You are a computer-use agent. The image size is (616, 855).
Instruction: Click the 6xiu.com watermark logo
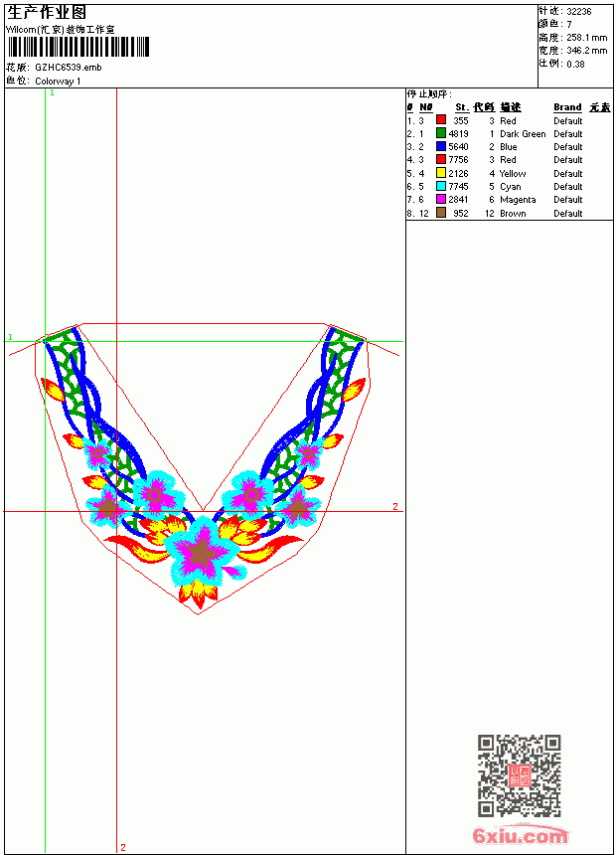[x=520, y=835]
